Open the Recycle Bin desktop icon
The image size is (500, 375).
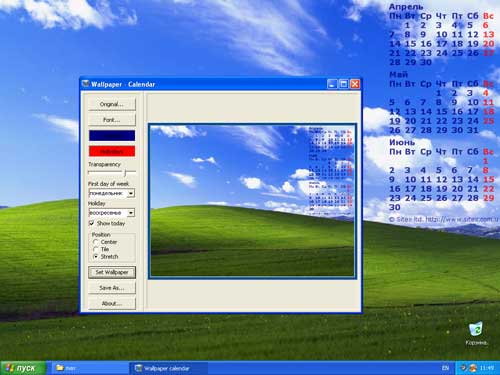point(476,333)
